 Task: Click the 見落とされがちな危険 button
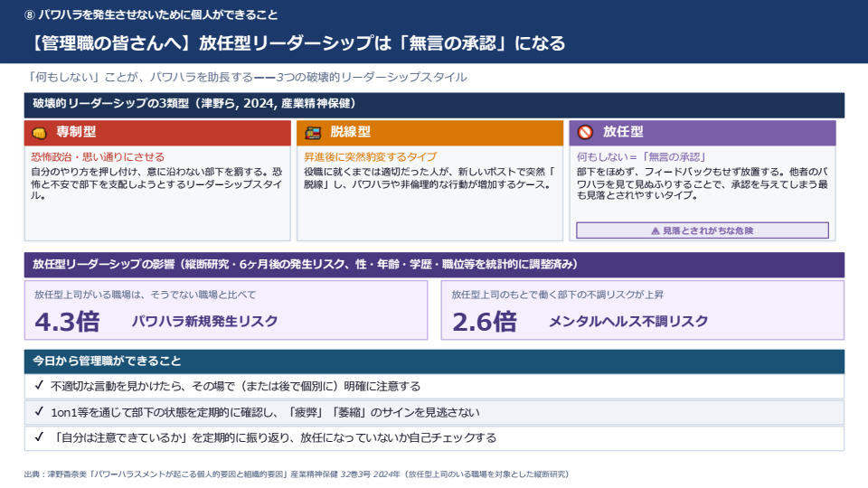click(703, 230)
